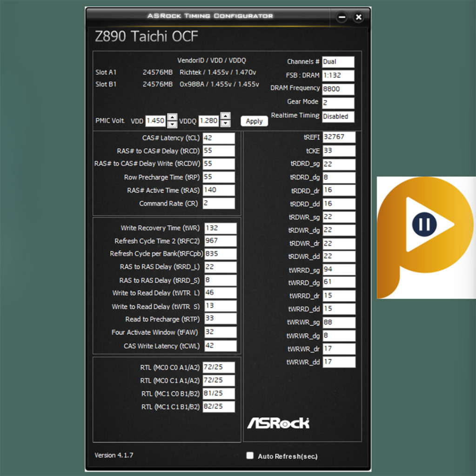Viewport: 476px width, 476px height.
Task: Select the tWRRD_dg value 61 field
Action: click(x=339, y=282)
